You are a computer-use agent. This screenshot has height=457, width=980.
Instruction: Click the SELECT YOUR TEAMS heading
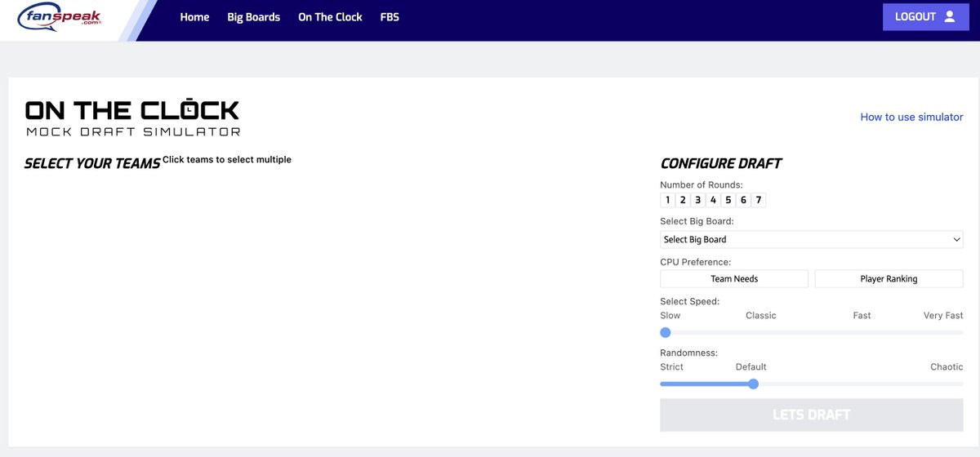92,163
